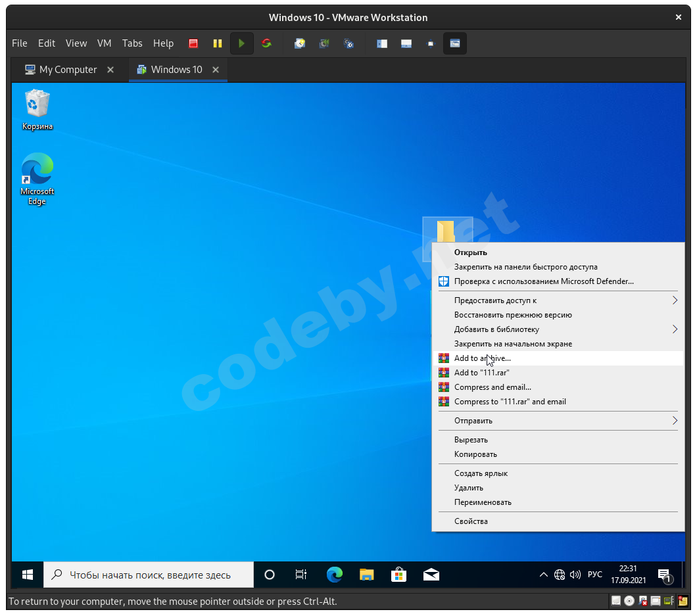Open Microsoft Store from the taskbar
697x616 pixels.
click(398, 575)
